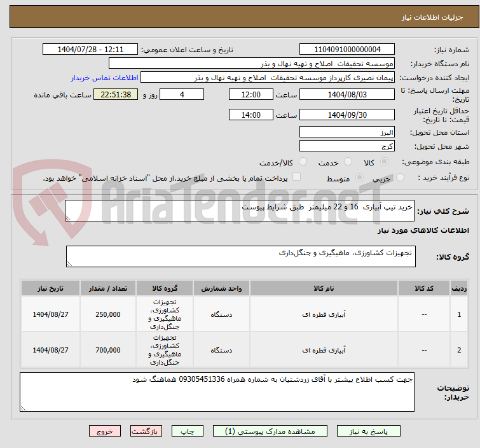Screen dimensions: 480x448
Task: Click the announcement date field 1404/07/28 - 12:11
Action: click(x=90, y=50)
